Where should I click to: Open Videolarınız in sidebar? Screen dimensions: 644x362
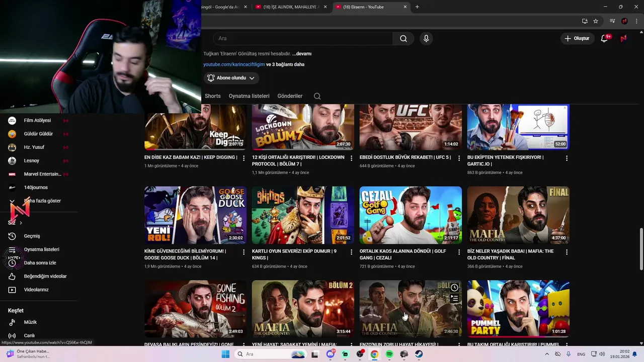click(36, 290)
